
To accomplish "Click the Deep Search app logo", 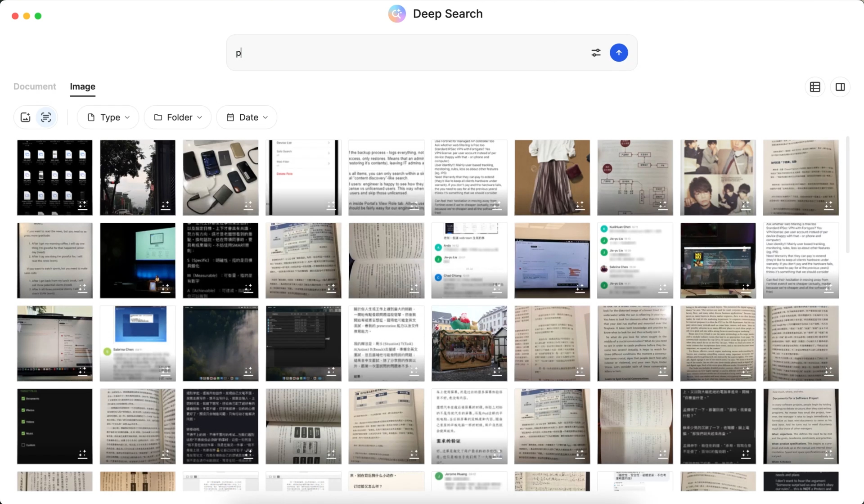I will (x=397, y=14).
